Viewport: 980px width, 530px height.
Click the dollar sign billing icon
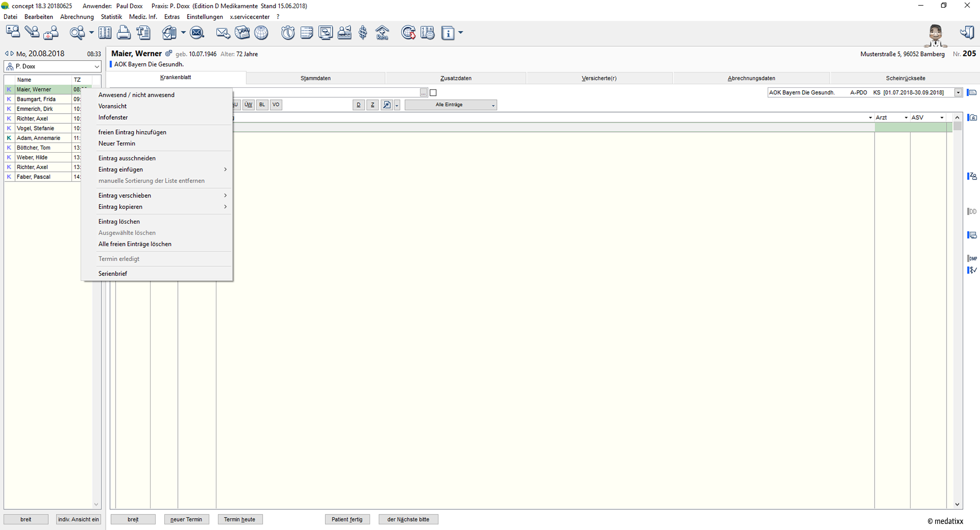[363, 33]
